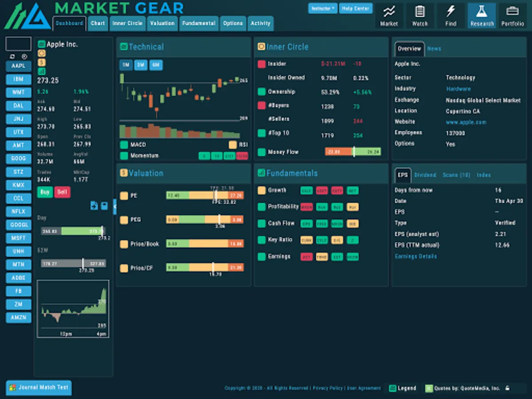The width and height of the screenshot is (532, 399).
Task: Collapse the quote panel with the arrow handle
Action: click(115, 207)
